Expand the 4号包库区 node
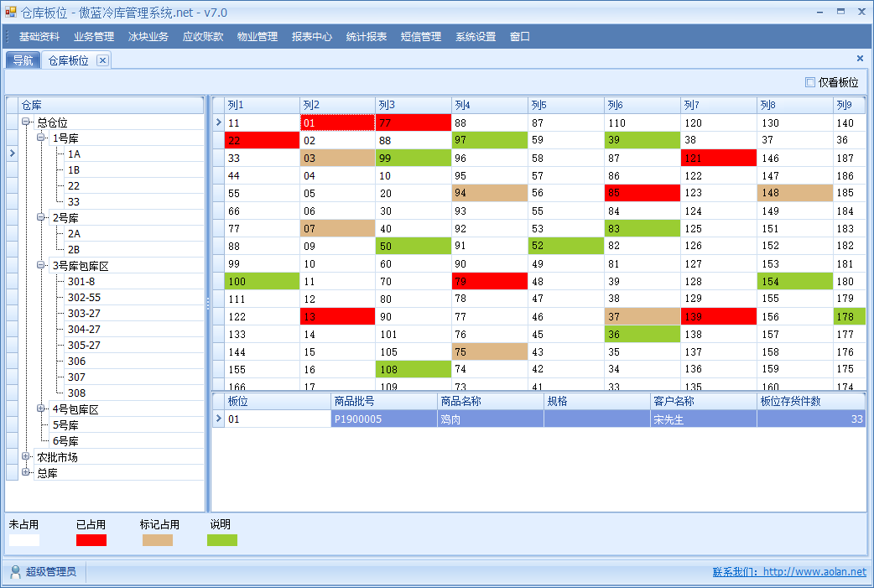The width and height of the screenshot is (874, 588). pyautogui.click(x=42, y=409)
